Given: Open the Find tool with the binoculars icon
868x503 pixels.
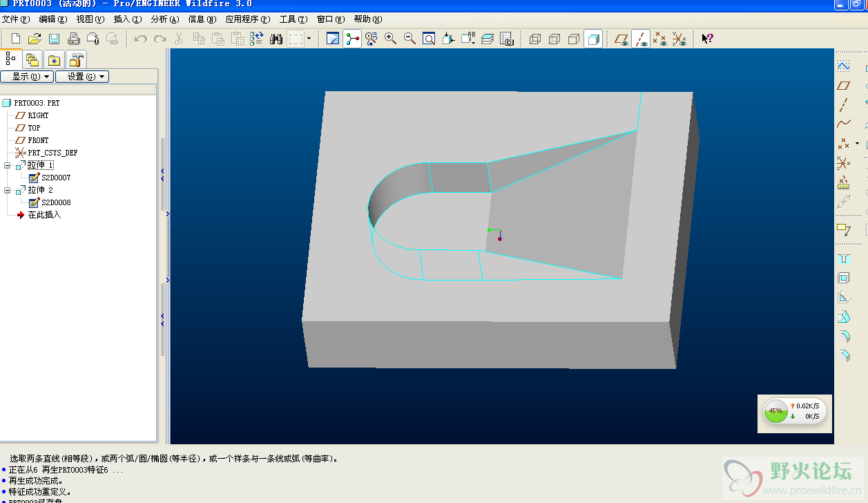Looking at the screenshot, I should tap(276, 39).
